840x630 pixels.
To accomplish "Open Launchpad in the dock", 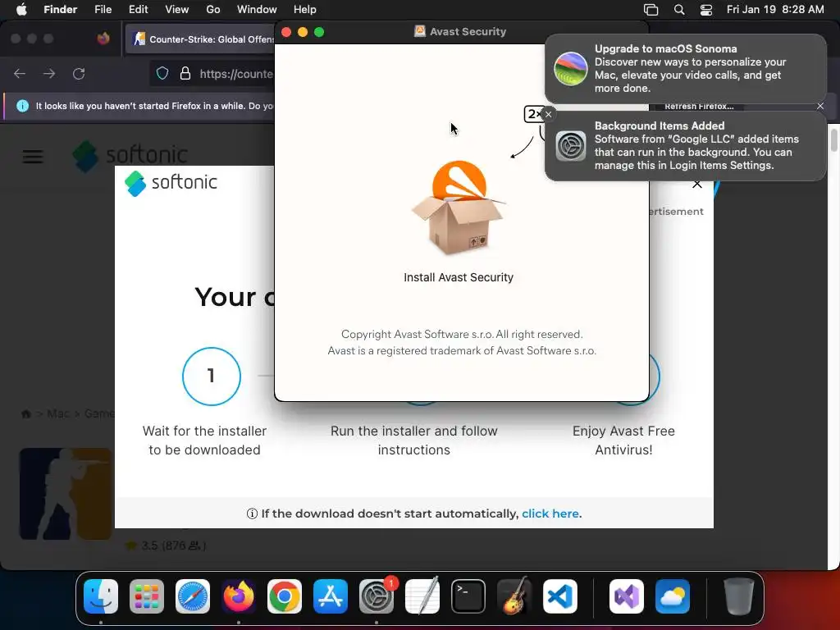I will 147,596.
